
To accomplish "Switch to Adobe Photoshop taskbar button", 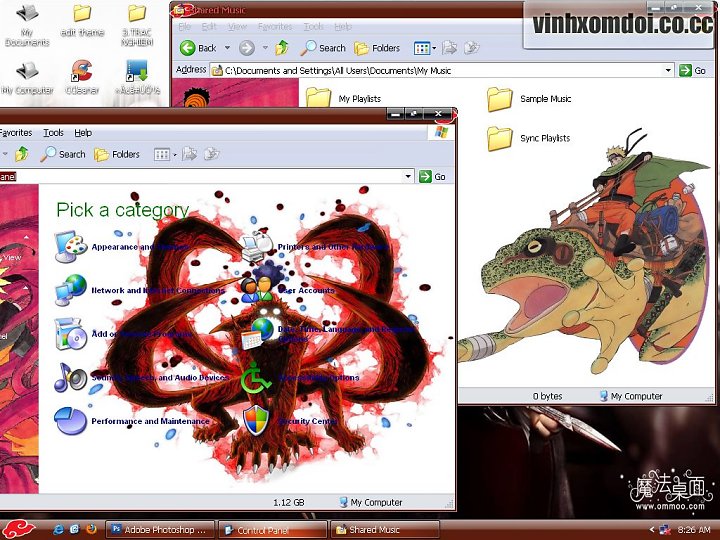I will tap(160, 529).
